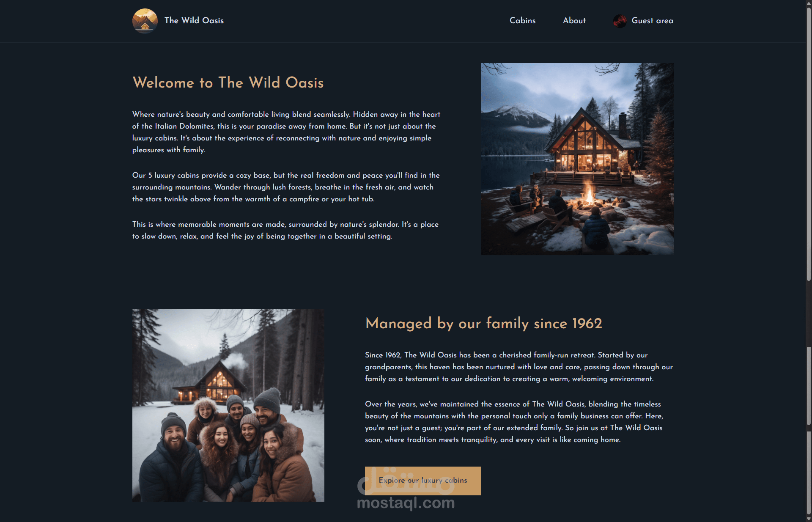Screen dimensions: 812x522
Task: Click the guest avatar icon in navigation
Action: coord(620,21)
